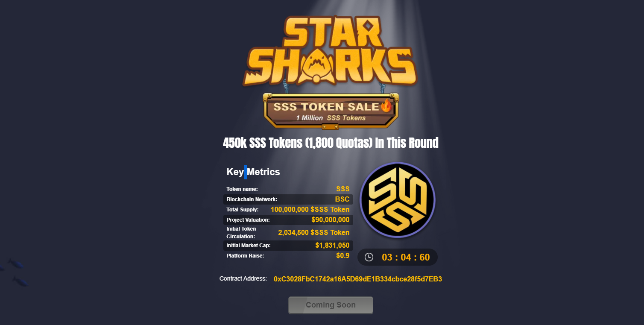
Task: Click the countdown clock icon
Action: [x=369, y=257]
